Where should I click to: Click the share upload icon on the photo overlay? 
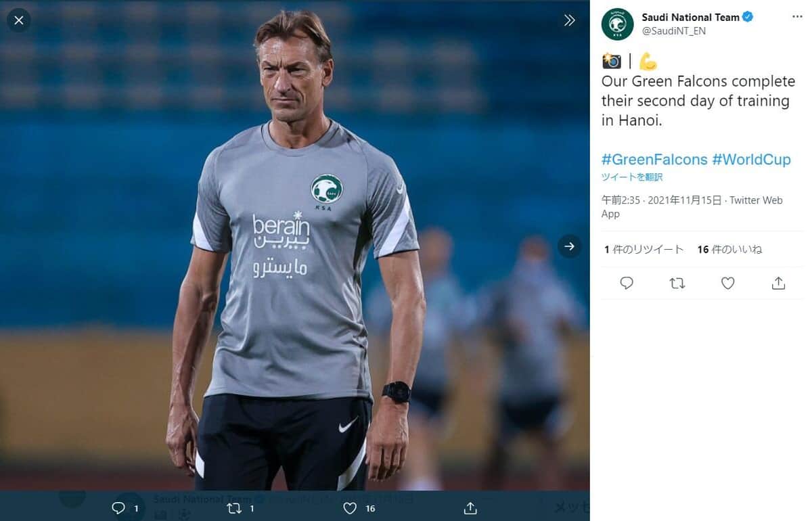coord(472,507)
